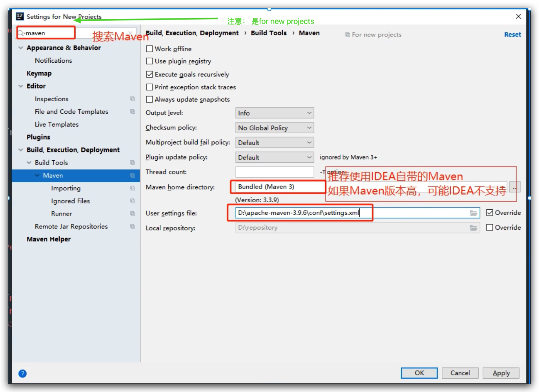
Task: Collapse Build, Execution, Deployment node
Action: 21,150
